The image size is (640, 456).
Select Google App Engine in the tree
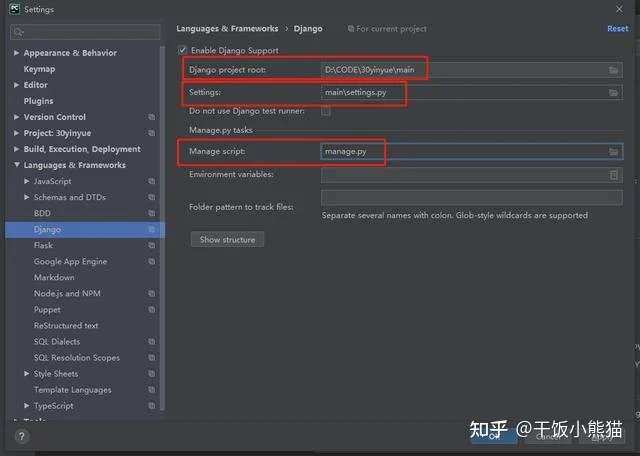[71, 262]
